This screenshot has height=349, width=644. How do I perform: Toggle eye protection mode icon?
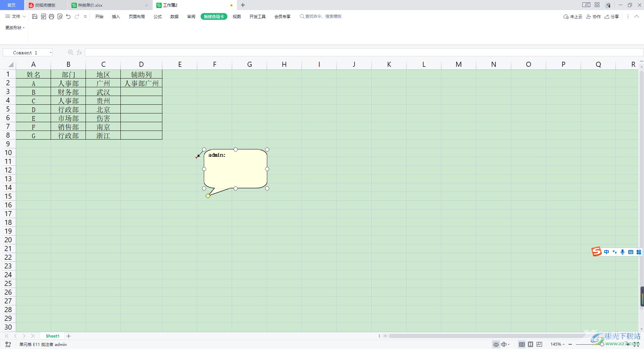tap(496, 344)
